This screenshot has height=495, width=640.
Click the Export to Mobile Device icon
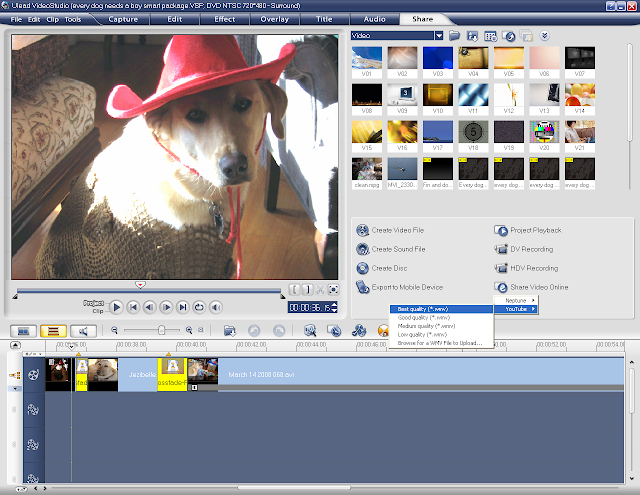(362, 287)
